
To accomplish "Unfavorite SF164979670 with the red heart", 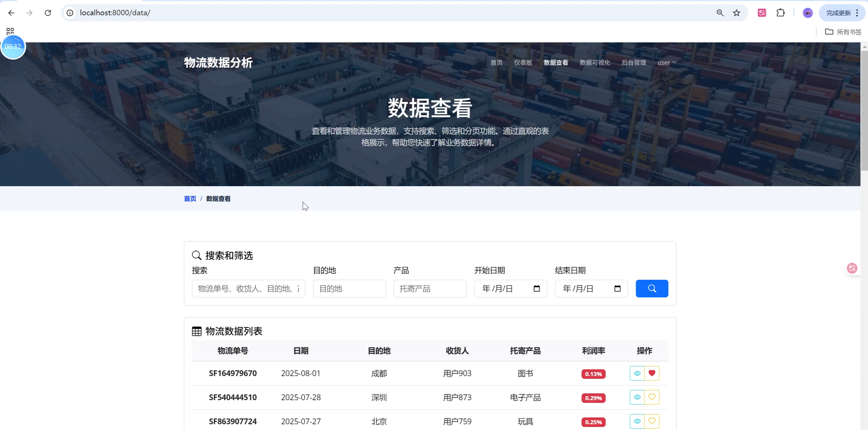I will tap(652, 373).
